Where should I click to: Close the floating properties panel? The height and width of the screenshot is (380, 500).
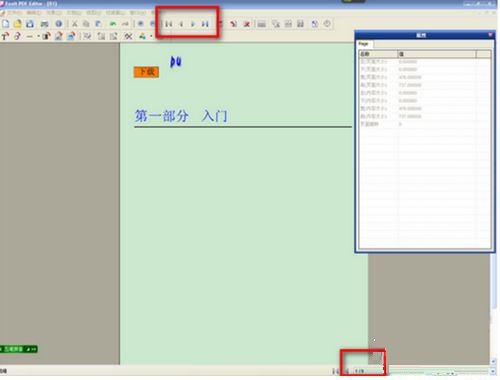click(490, 35)
